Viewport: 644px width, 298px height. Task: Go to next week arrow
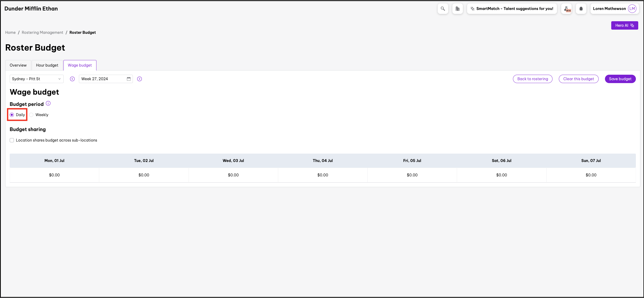point(139,79)
